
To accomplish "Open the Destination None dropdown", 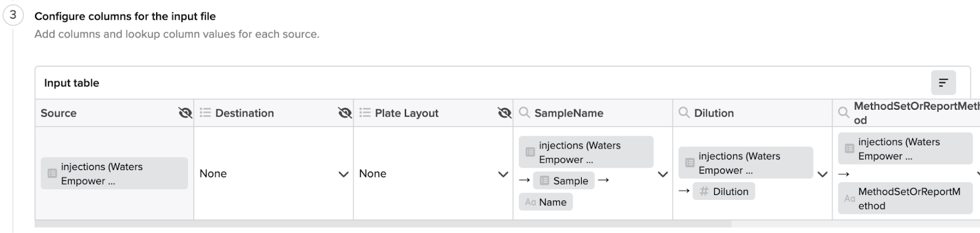I will click(x=274, y=174).
